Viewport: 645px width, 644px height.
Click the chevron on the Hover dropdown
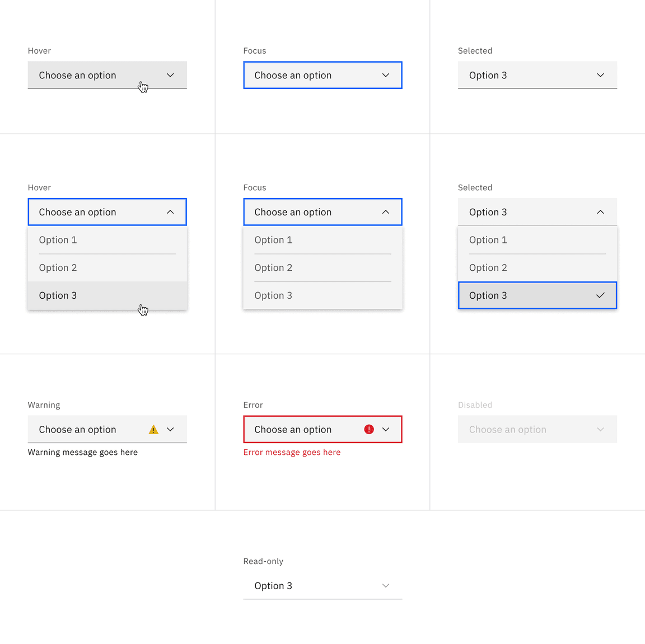(170, 75)
